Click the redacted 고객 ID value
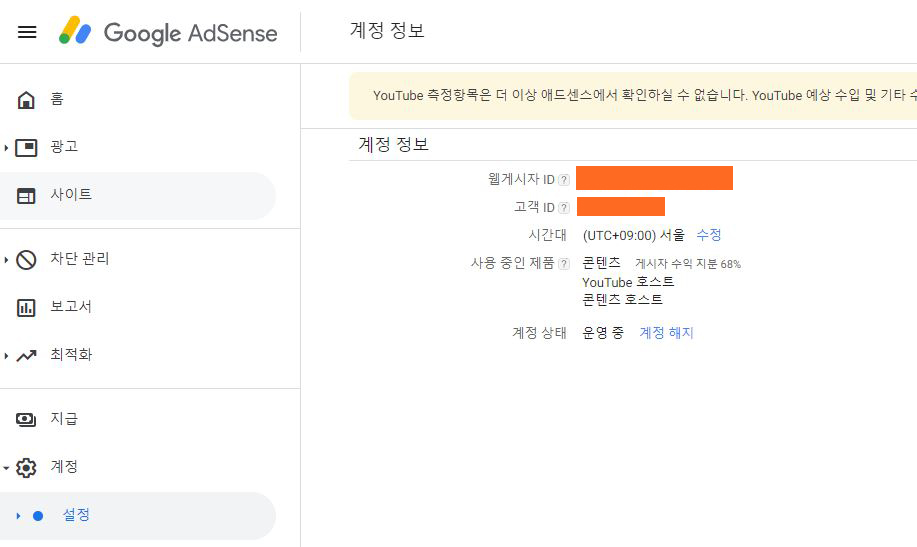This screenshot has height=547, width=917. [621, 207]
